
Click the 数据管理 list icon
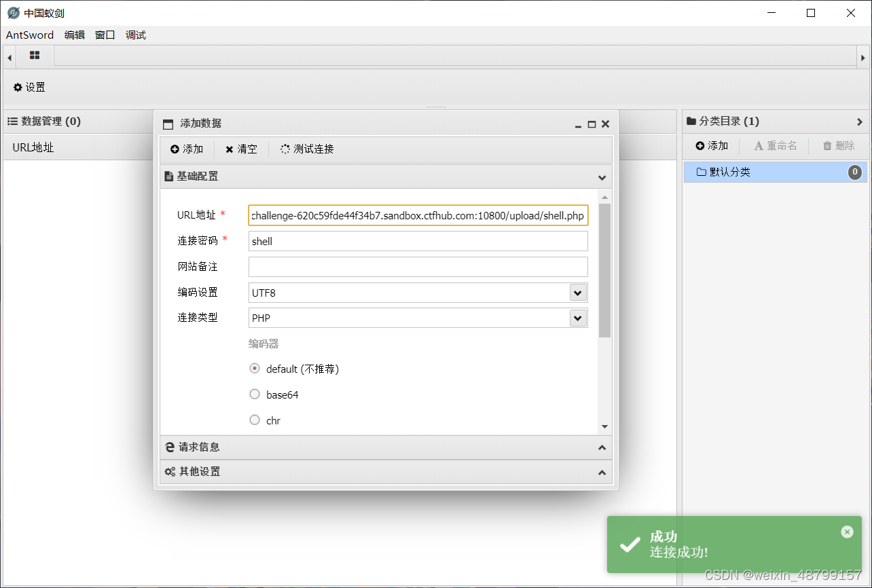pos(12,122)
